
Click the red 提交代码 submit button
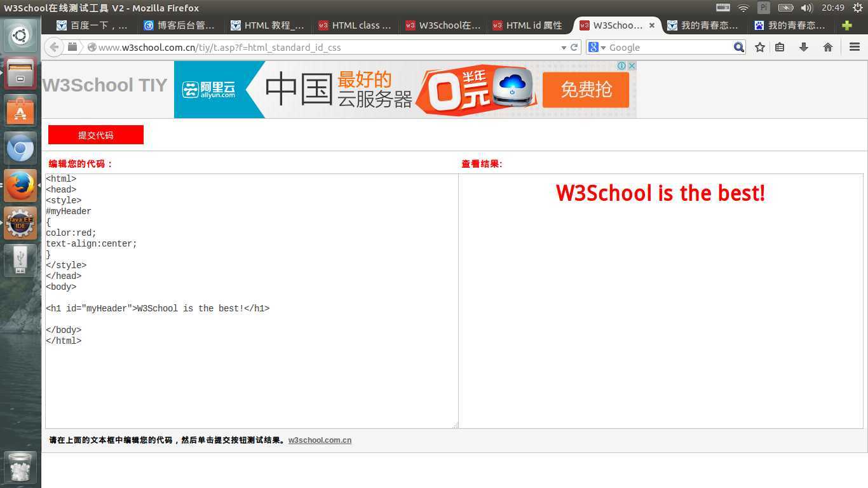pyautogui.click(x=96, y=135)
